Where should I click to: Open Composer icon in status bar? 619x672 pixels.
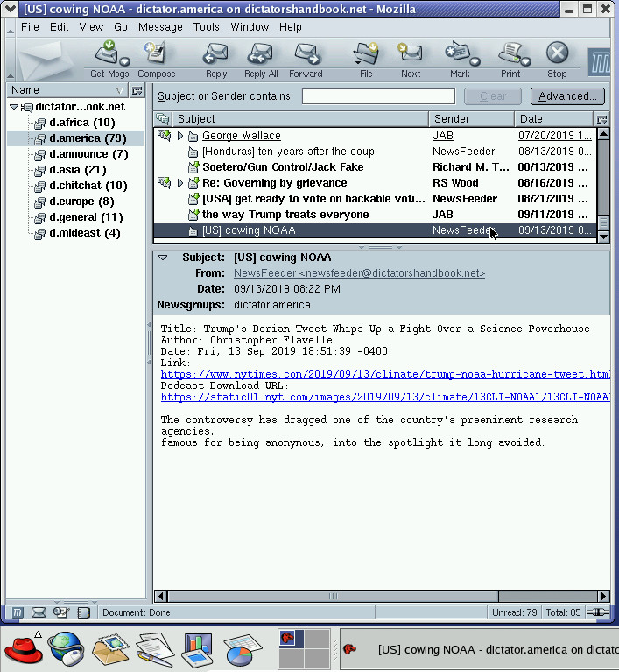[61, 612]
